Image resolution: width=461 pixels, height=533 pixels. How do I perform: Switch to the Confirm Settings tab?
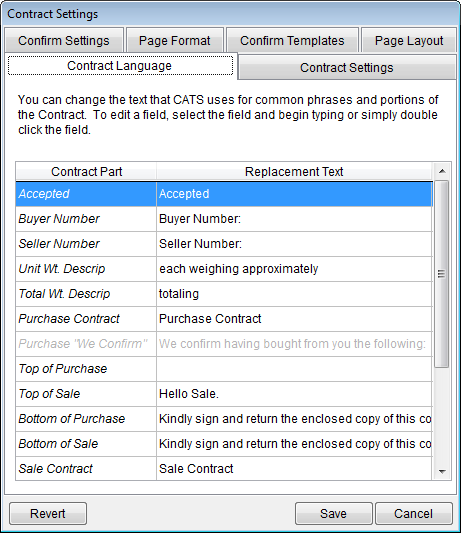[64, 40]
